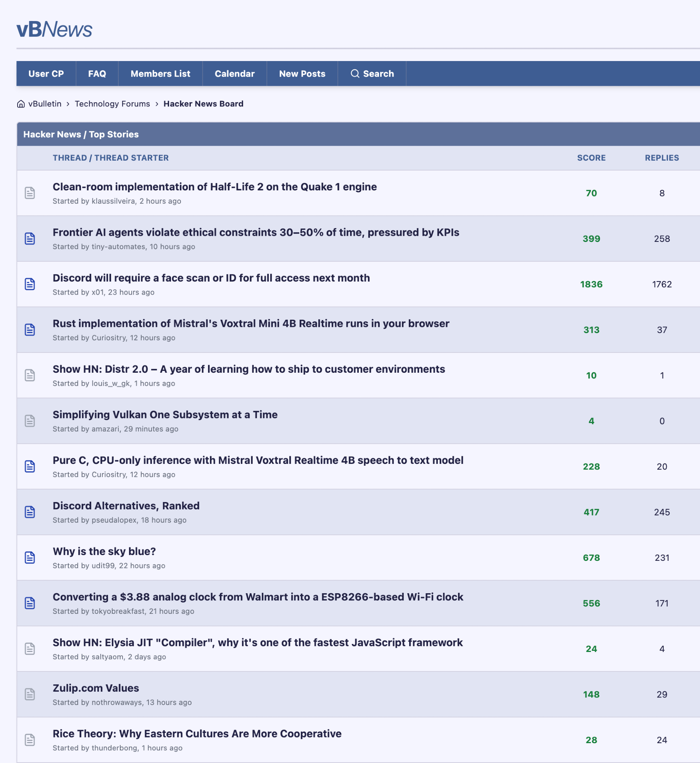Screen dimensions: 700x763
Task: Go to the Members List page
Action: click(160, 74)
